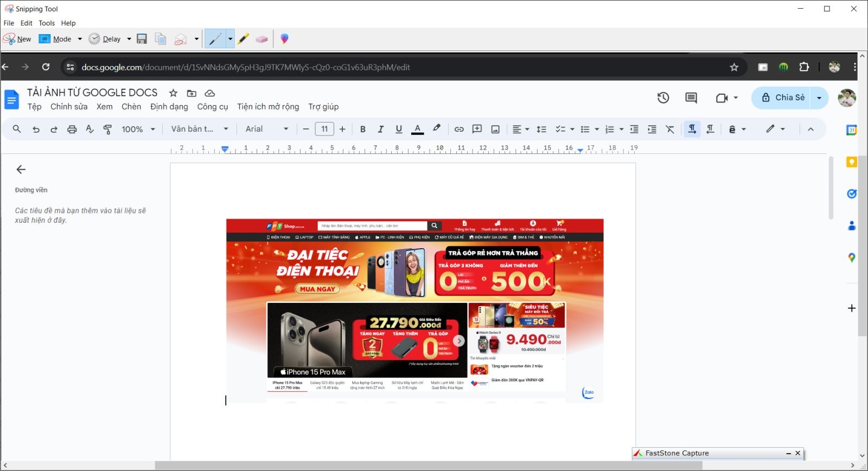
Task: Open the 100% zoom dropdown
Action: [x=138, y=129]
